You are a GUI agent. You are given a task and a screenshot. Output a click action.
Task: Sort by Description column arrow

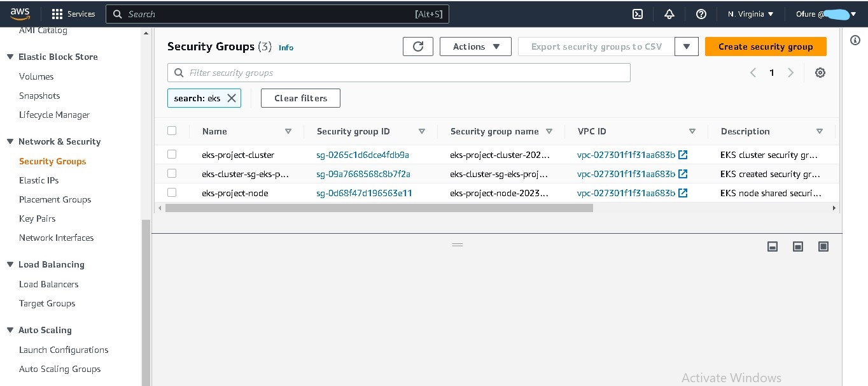pyautogui.click(x=820, y=131)
